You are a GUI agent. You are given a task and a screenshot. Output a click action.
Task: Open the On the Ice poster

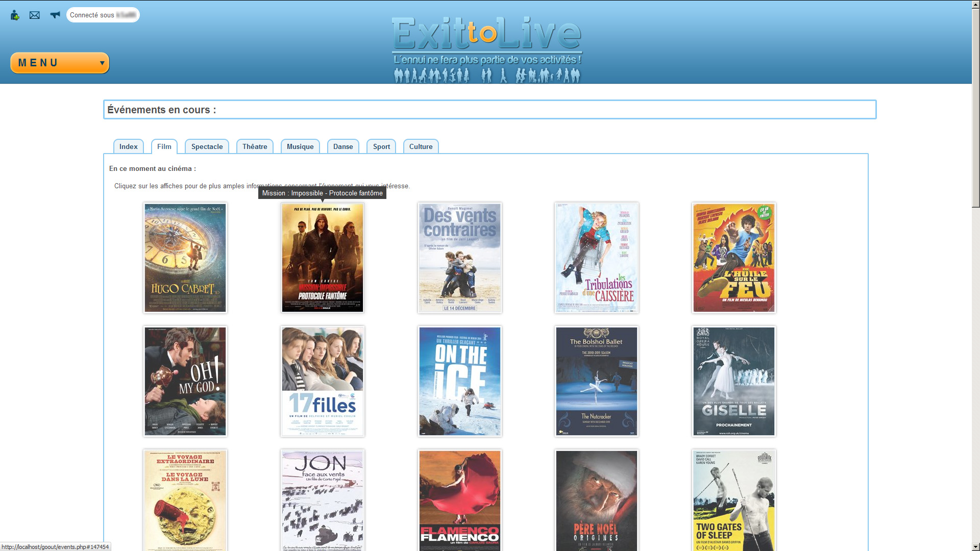(x=460, y=381)
